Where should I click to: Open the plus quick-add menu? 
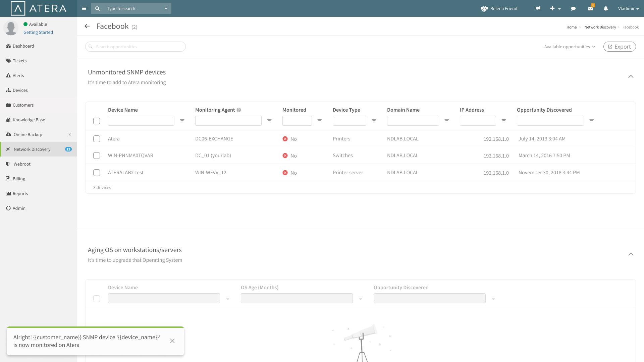[555, 8]
